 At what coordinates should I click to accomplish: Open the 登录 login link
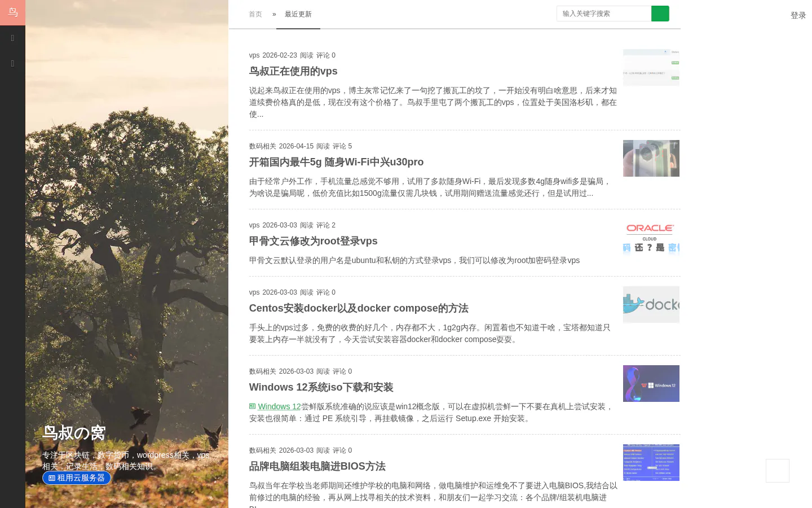(798, 15)
